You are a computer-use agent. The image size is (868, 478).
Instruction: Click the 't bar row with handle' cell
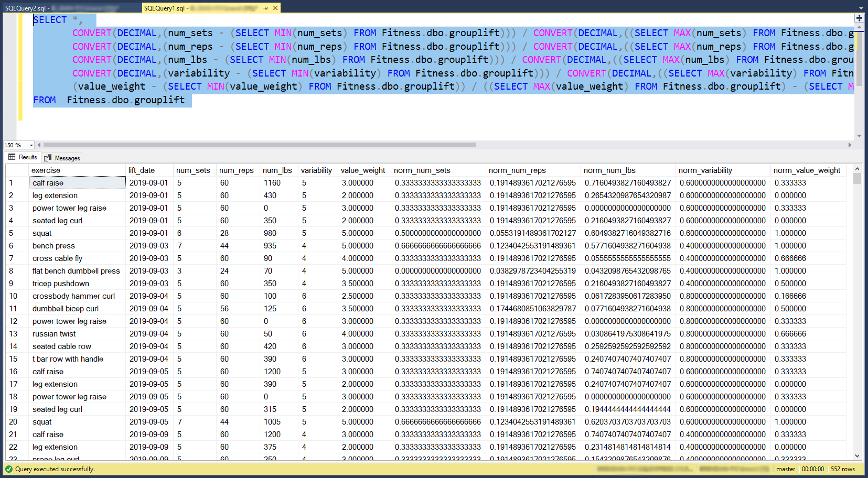78,359
